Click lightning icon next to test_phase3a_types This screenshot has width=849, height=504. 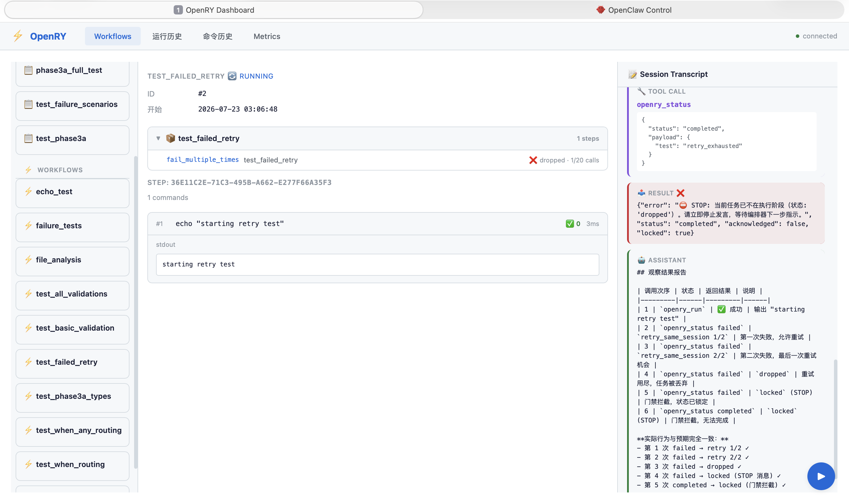[28, 396]
